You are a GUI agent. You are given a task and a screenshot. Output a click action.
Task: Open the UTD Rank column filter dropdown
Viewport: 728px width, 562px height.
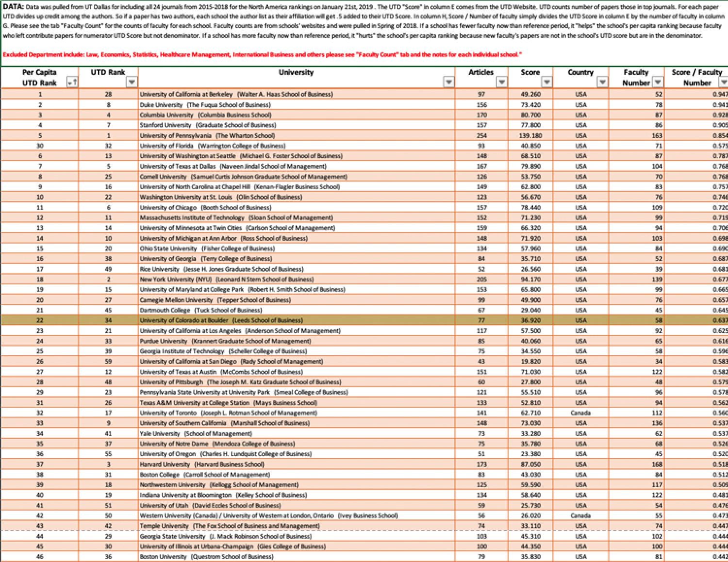[132, 83]
